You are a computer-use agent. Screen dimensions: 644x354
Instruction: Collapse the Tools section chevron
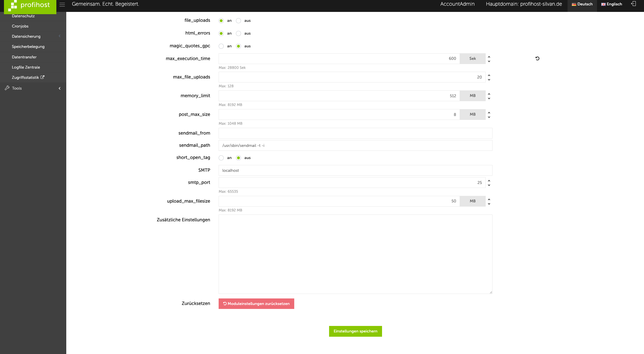click(59, 88)
